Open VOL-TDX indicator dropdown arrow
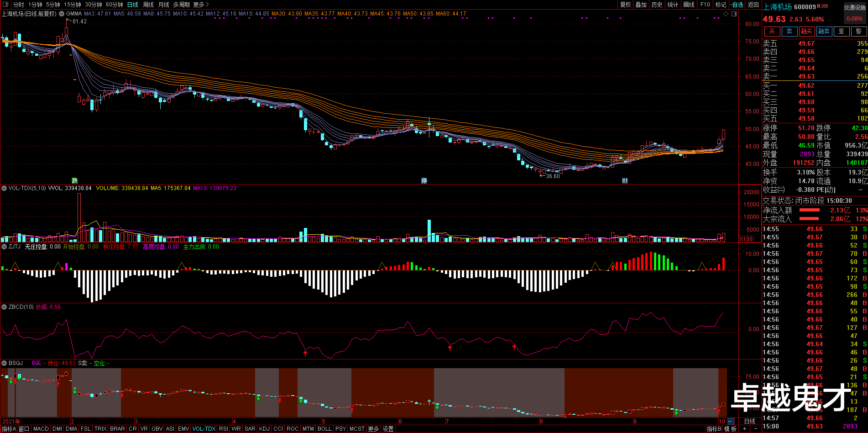The image size is (868, 433). coord(4,188)
